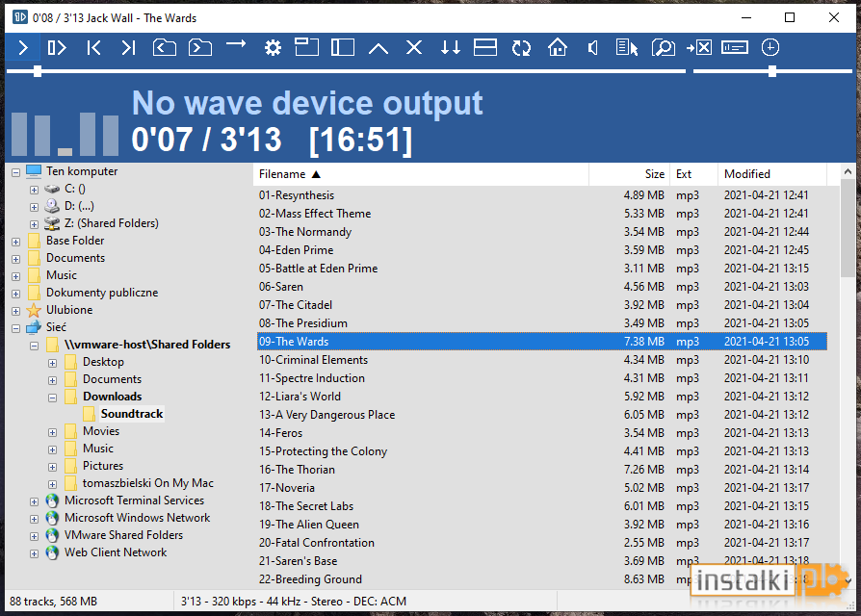Click the text display bar icon
The width and height of the screenshot is (861, 616).
click(734, 48)
